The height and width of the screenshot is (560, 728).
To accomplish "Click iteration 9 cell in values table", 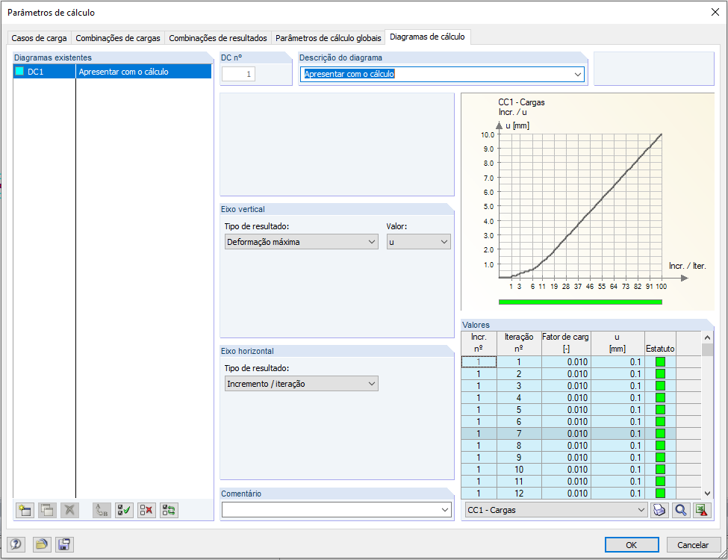I will tap(519, 458).
